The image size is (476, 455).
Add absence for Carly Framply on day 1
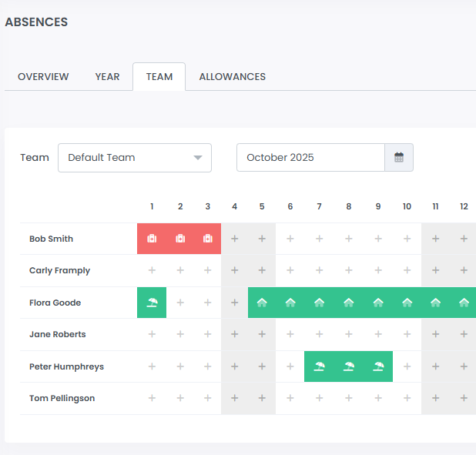click(152, 270)
